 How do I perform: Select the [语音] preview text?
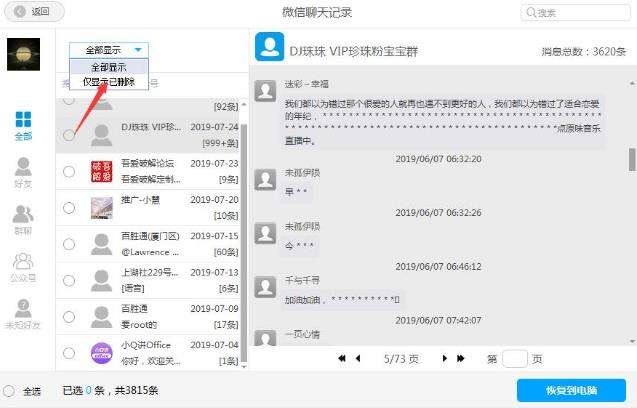133,289
